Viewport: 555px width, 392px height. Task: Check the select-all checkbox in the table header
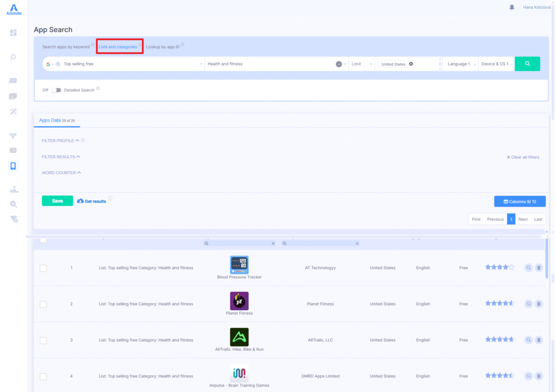pos(43,240)
